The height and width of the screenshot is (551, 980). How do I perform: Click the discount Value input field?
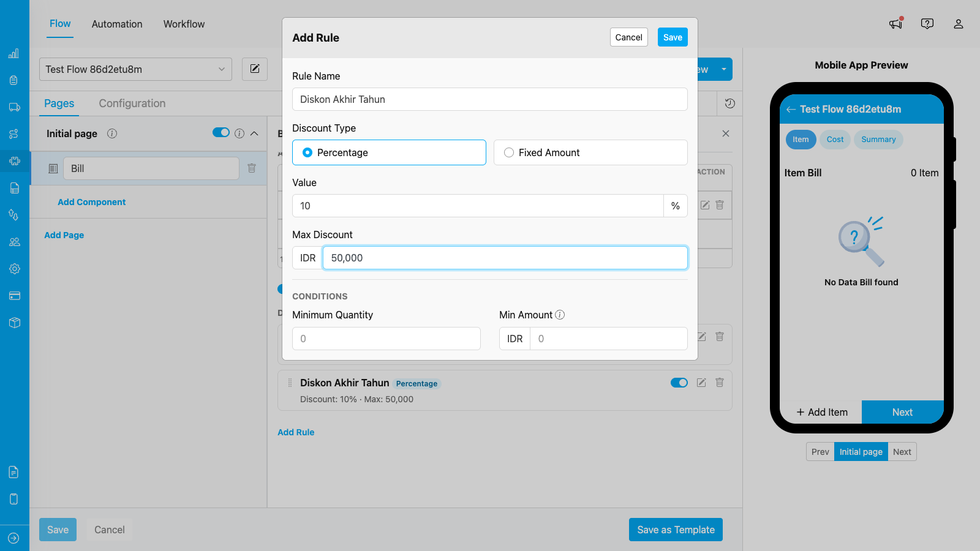[x=478, y=206]
